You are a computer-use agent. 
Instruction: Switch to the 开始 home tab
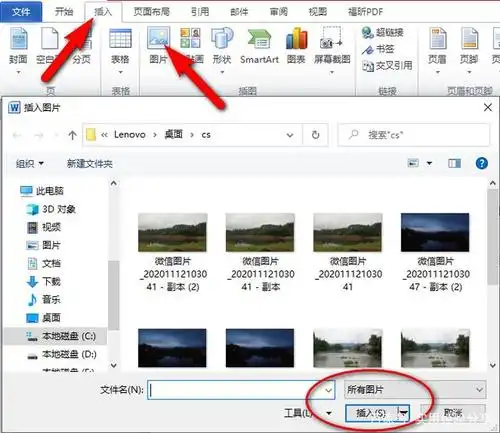click(x=64, y=12)
